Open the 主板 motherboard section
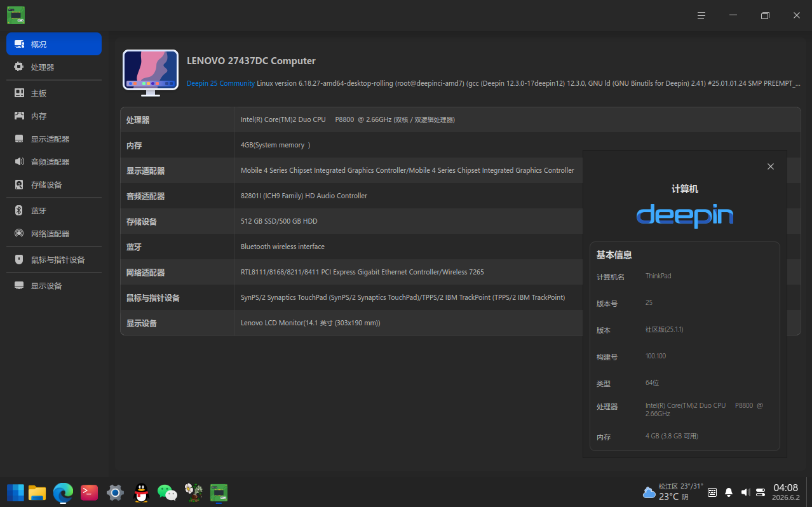Viewport: 812px width, 507px height. pyautogui.click(x=54, y=93)
